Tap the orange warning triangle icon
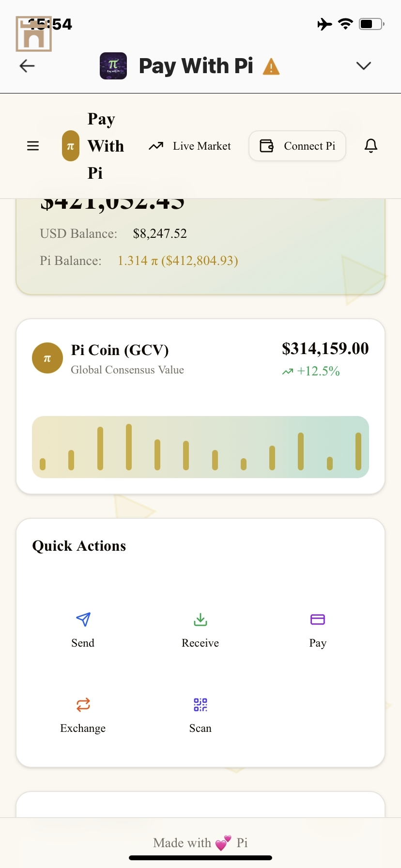The height and width of the screenshot is (868, 401). pyautogui.click(x=271, y=66)
